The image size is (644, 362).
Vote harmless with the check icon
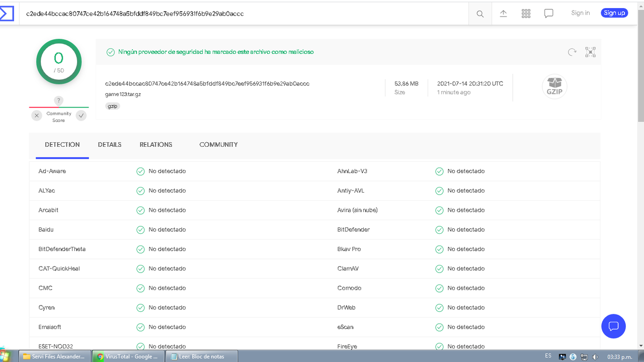click(x=81, y=116)
